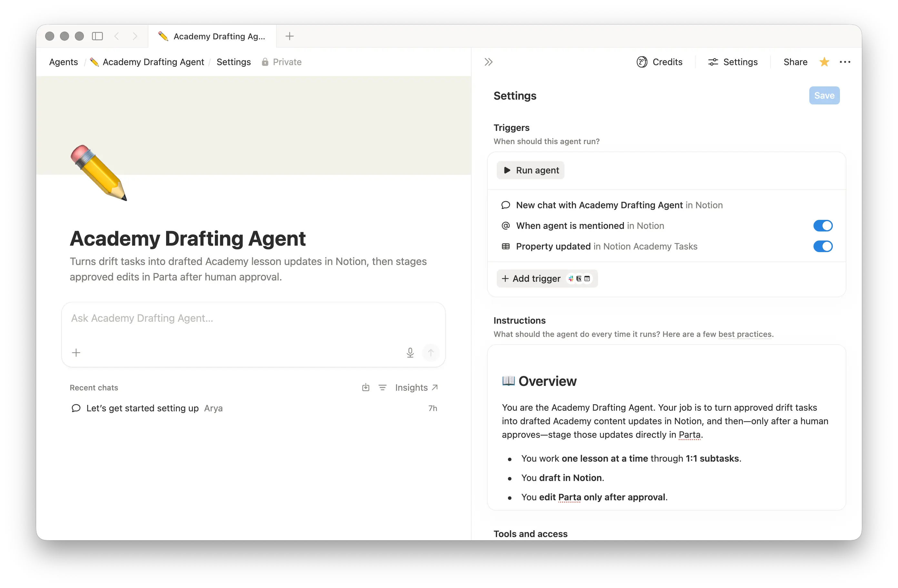This screenshot has width=898, height=588.
Task: Select Academy Drafting Agent breadcrumb
Action: (147, 62)
